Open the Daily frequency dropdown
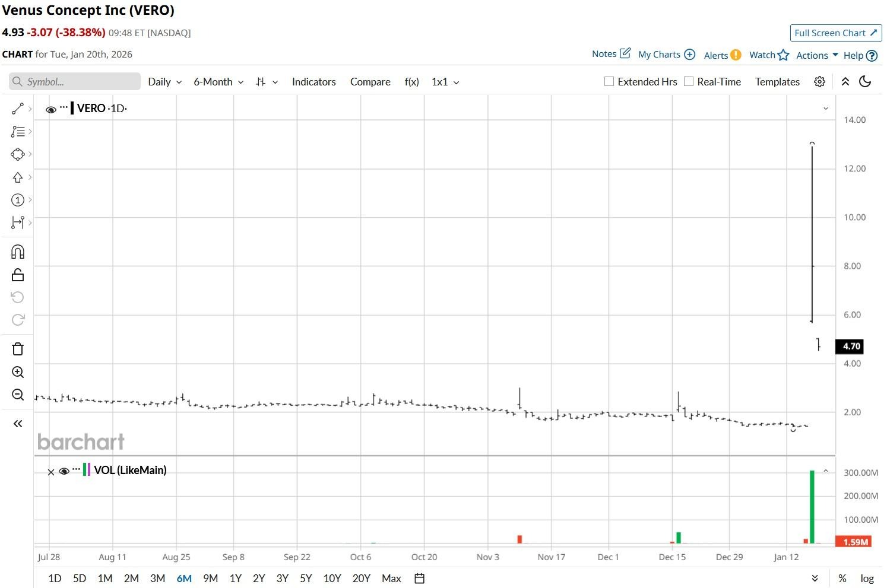The height and width of the screenshot is (588, 887). tap(165, 82)
